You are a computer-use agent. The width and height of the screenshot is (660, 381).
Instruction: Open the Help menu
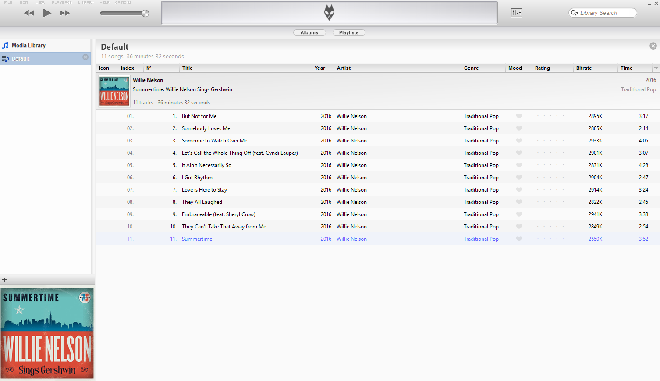pyautogui.click(x=104, y=2)
